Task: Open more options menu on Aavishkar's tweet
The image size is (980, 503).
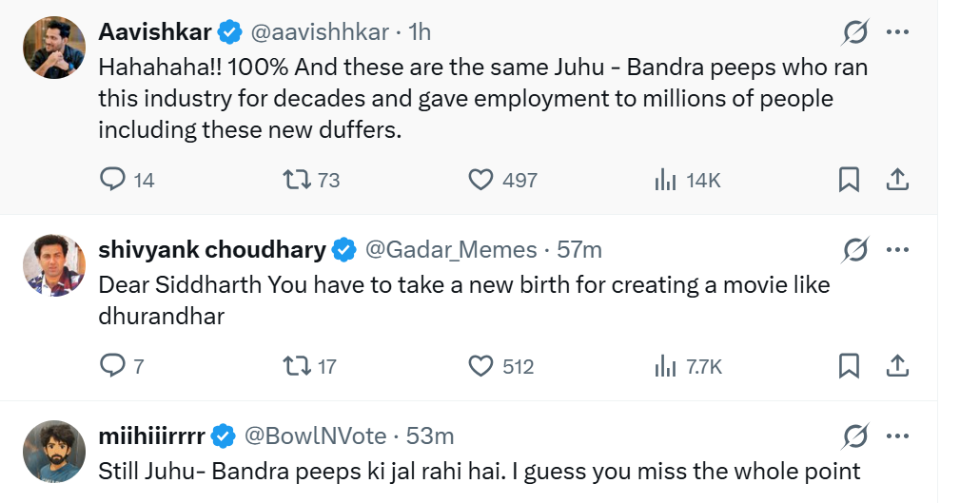Action: click(x=897, y=32)
